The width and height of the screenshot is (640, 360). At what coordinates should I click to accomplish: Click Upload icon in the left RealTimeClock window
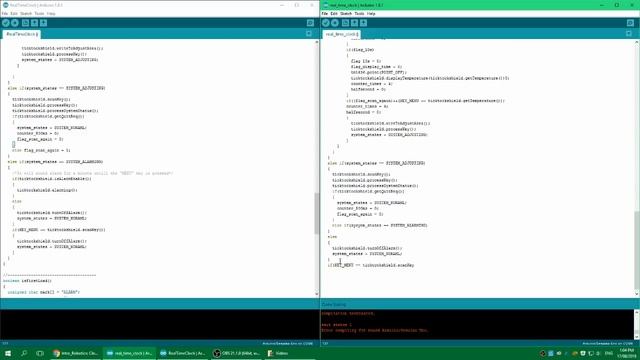[x=15, y=23]
